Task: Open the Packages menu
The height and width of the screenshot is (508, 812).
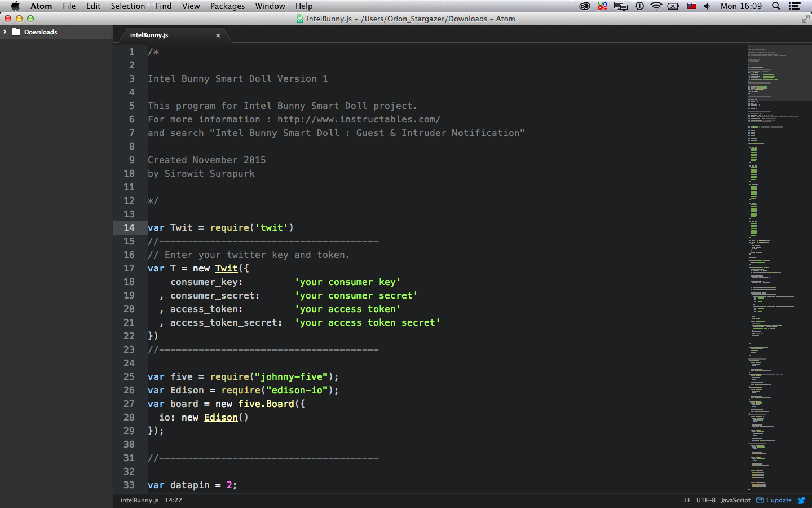Action: click(x=228, y=6)
